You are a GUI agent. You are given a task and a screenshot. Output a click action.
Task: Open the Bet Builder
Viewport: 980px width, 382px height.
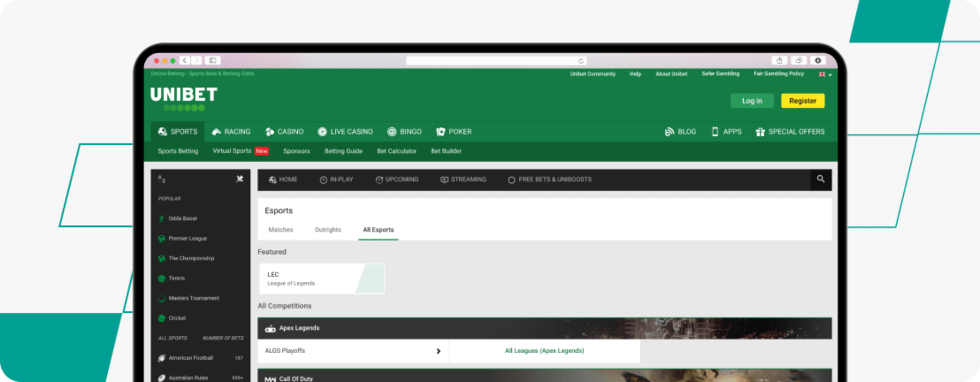point(446,151)
